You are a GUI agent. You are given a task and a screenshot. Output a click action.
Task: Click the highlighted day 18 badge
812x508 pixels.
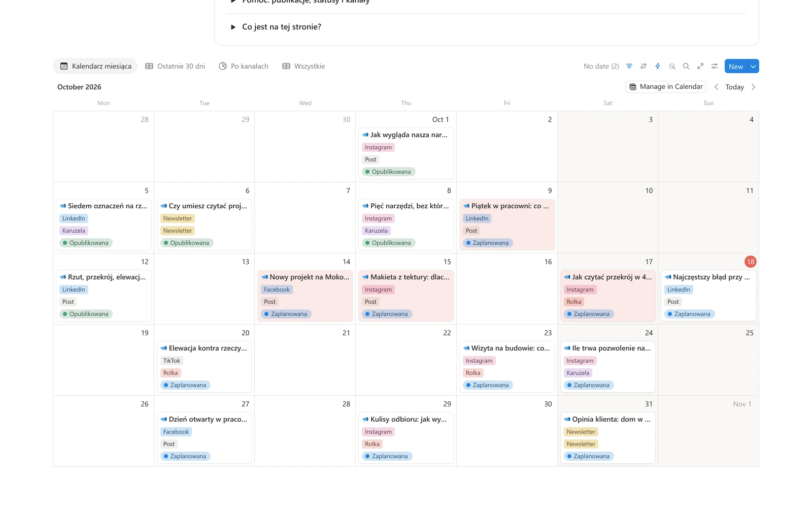750,262
